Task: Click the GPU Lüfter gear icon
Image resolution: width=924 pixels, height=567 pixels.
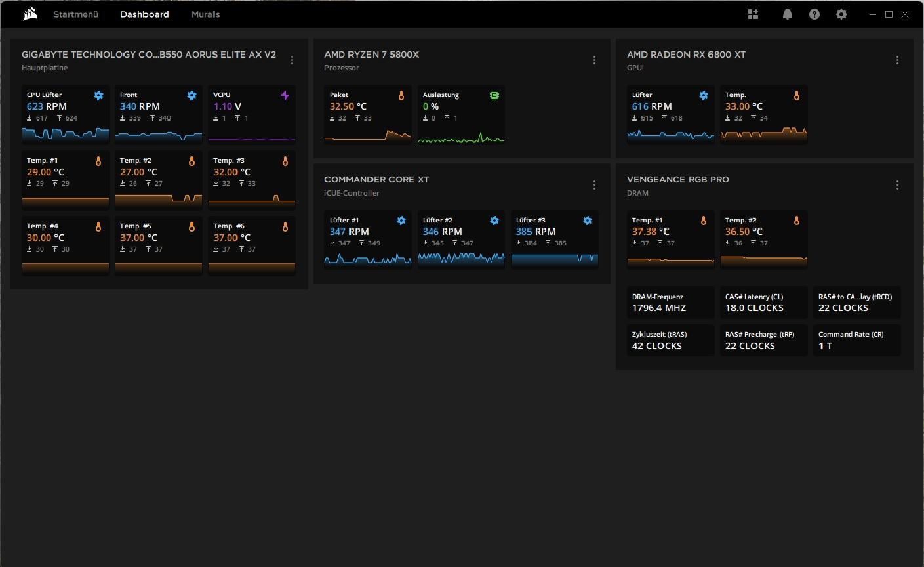Action: tap(704, 95)
